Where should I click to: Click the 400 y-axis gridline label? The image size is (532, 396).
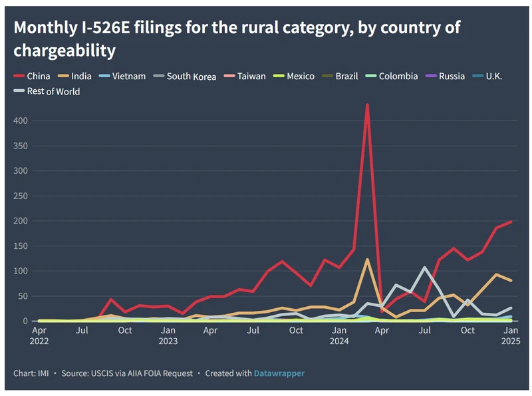[23, 120]
